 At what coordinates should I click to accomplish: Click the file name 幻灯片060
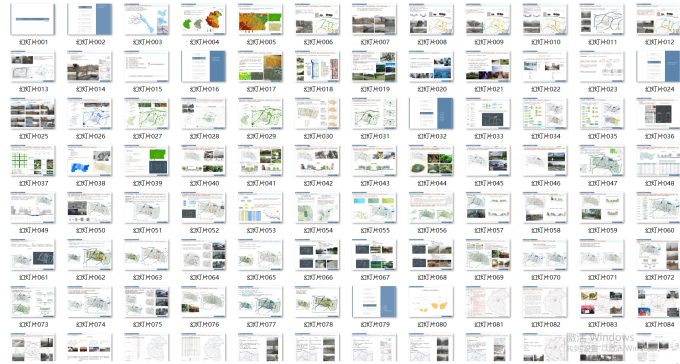coord(659,230)
